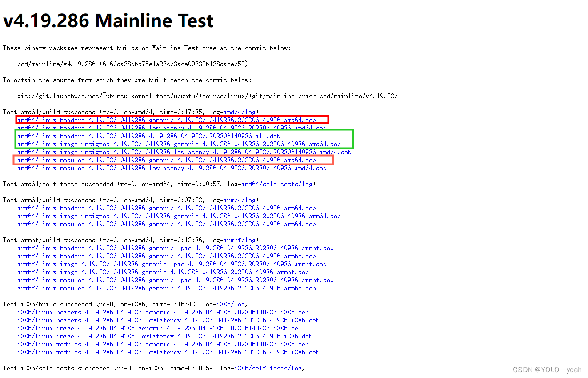
Task: Open the armhf/log link
Action: pos(240,240)
